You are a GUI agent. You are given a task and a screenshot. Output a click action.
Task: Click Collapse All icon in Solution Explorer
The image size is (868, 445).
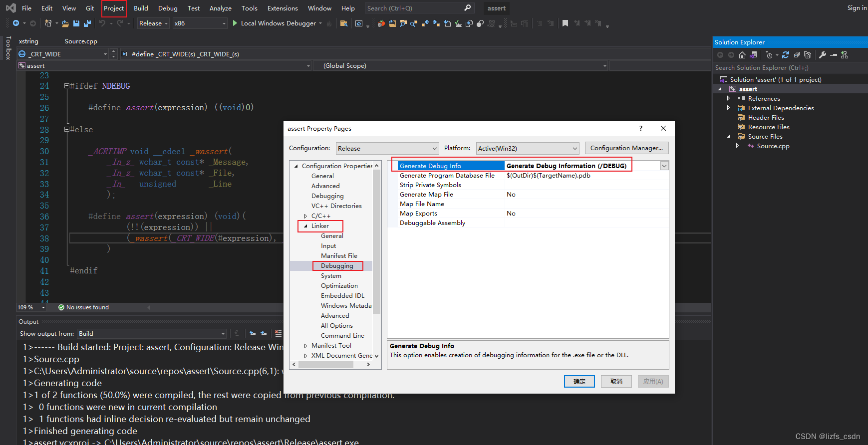[x=797, y=55]
